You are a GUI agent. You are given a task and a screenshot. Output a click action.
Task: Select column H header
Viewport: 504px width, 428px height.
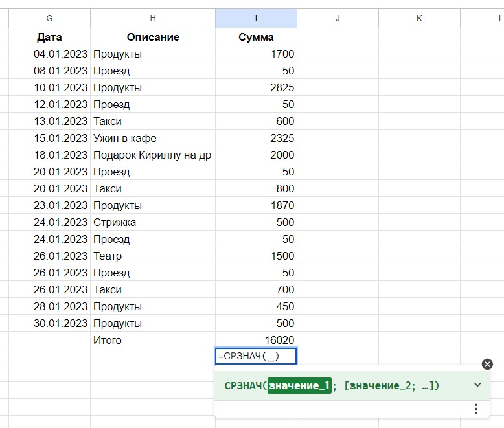pyautogui.click(x=153, y=18)
